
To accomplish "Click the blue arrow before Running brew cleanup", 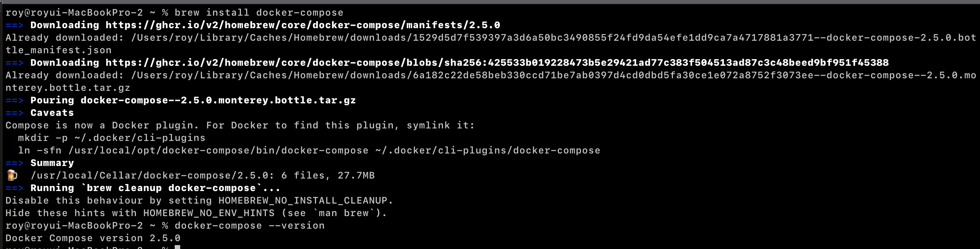I will coord(14,188).
